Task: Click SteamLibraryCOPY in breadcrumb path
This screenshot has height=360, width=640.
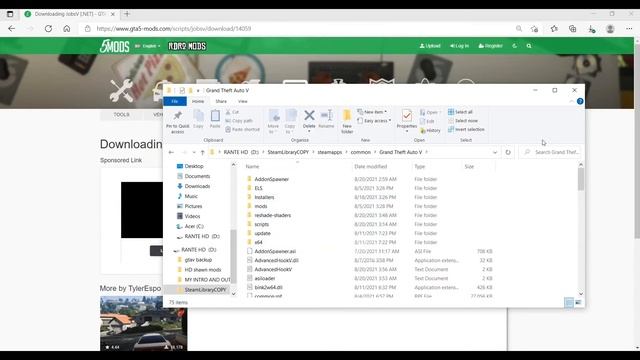Action: click(288, 152)
